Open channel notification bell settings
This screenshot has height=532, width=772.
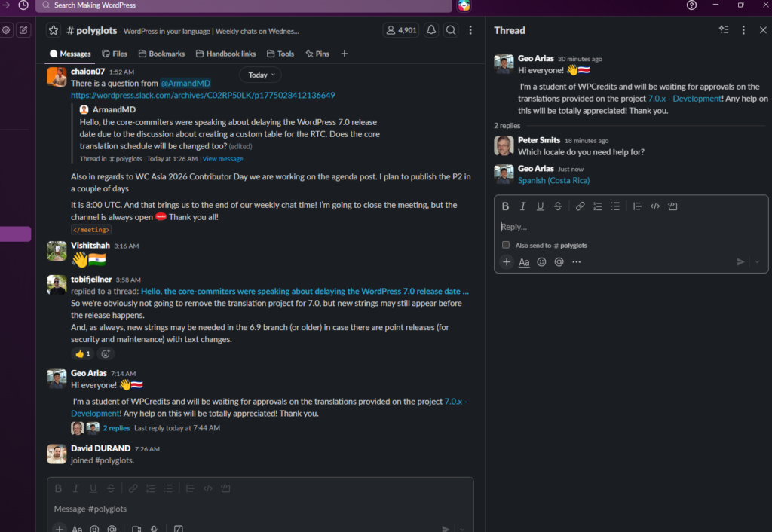[431, 30]
